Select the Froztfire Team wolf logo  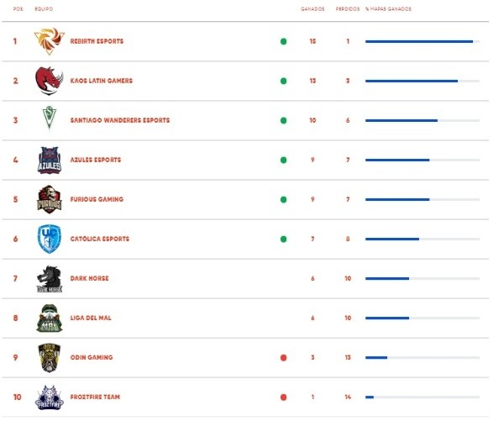click(50, 397)
